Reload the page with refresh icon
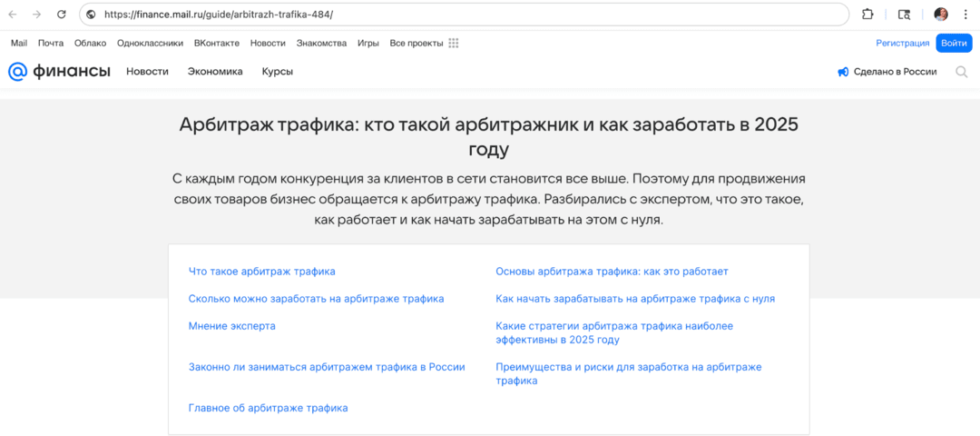Viewport: 980px width, 436px height. point(62,15)
